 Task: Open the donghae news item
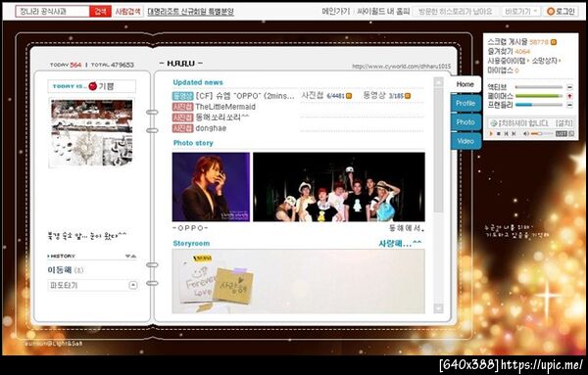(x=211, y=128)
